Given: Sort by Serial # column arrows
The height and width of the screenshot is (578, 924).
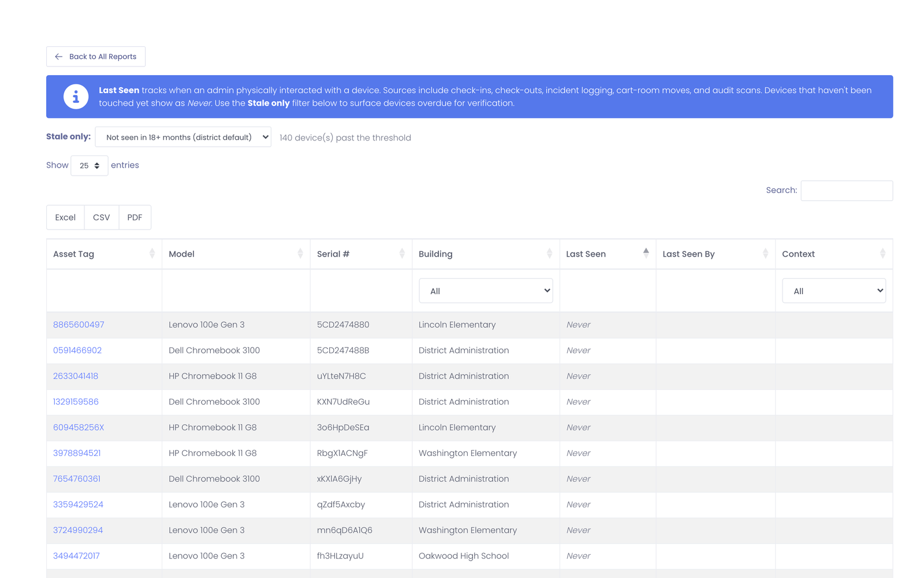Looking at the screenshot, I should click(x=402, y=254).
